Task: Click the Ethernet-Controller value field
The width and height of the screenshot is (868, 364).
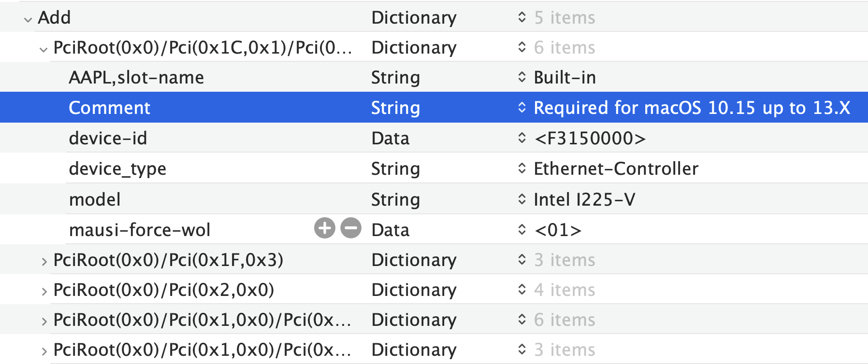Action: click(616, 169)
